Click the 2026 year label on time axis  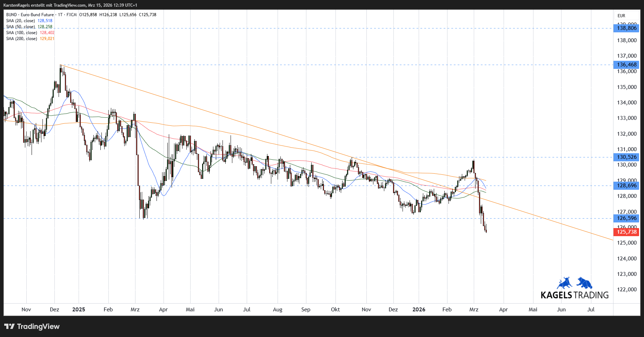(419, 310)
